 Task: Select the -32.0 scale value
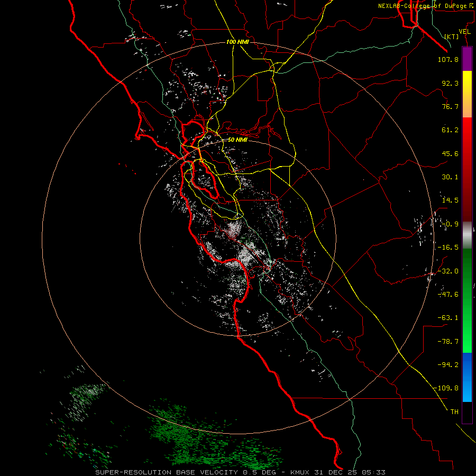(448, 271)
